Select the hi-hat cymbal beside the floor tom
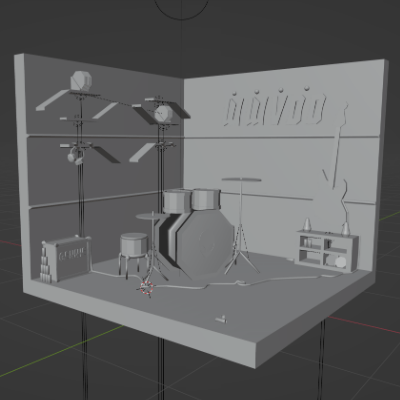The image size is (400, 400). pos(152,217)
